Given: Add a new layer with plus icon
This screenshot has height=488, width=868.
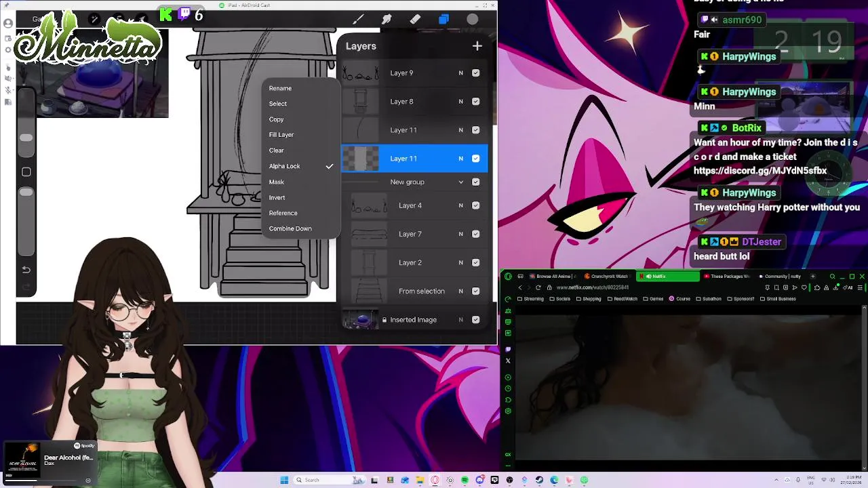Looking at the screenshot, I should tap(477, 46).
